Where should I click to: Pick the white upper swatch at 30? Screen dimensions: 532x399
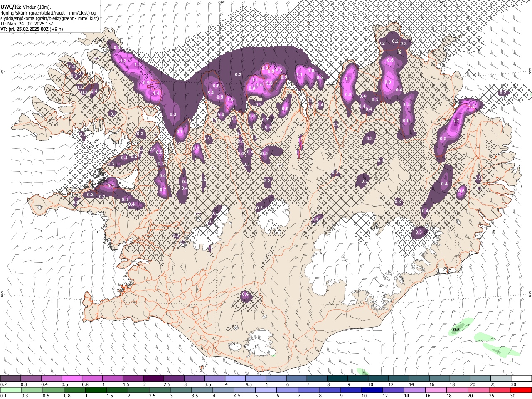click(522, 379)
